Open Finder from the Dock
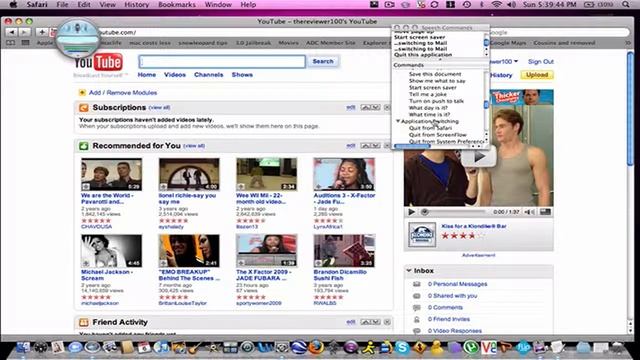This screenshot has width=640, height=360. [23, 347]
